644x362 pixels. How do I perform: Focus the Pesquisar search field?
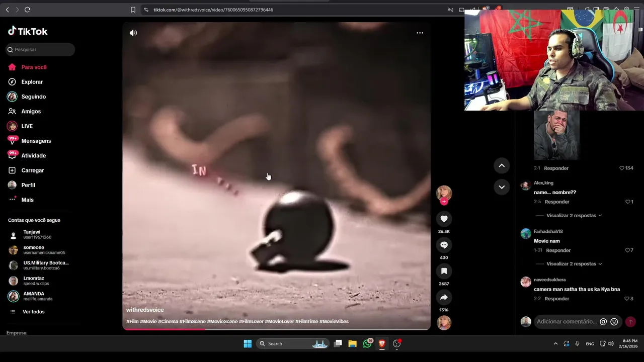pyautogui.click(x=40, y=49)
